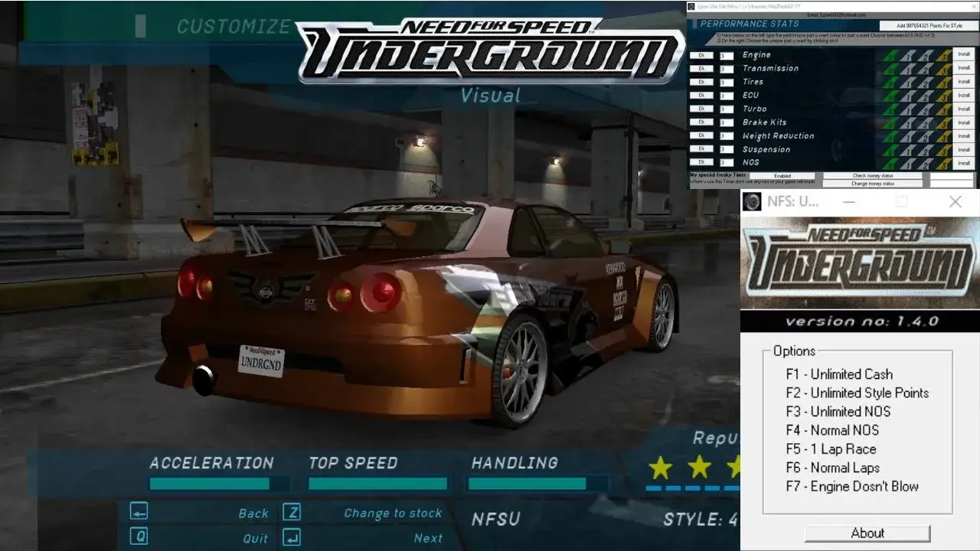Click the Install button for NOS
This screenshot has width=980, height=551.
click(x=964, y=163)
